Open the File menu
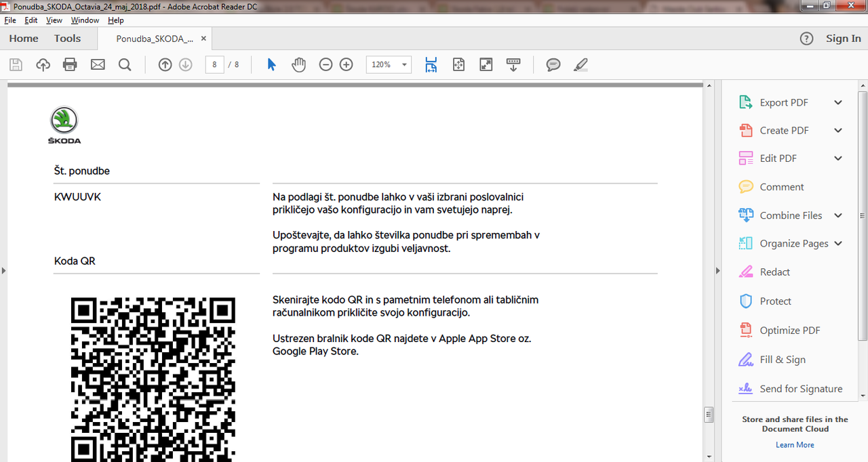Screen dimensions: 868x462 (10, 20)
